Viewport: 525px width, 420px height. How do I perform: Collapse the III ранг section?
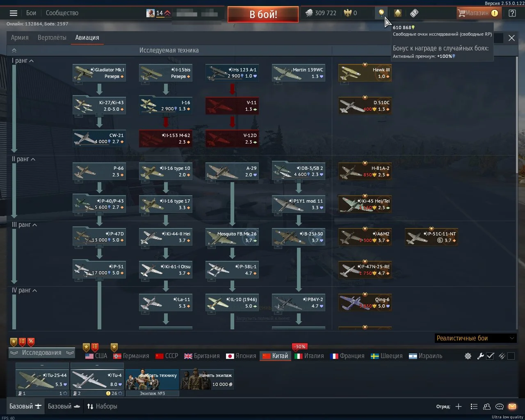[24, 225]
